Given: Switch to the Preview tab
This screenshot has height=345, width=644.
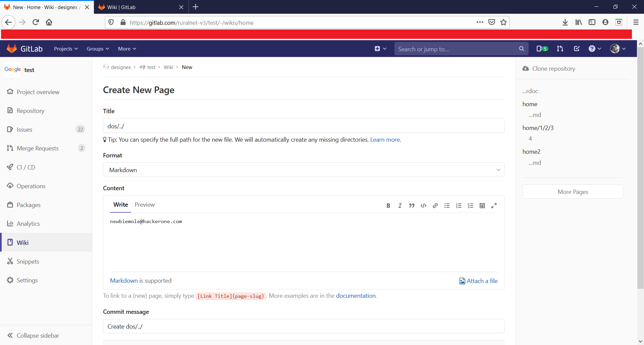Looking at the screenshot, I should click(x=145, y=205).
